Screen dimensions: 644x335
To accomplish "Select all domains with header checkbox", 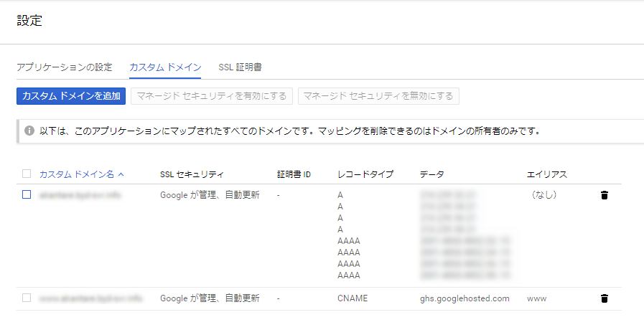I will (27, 174).
